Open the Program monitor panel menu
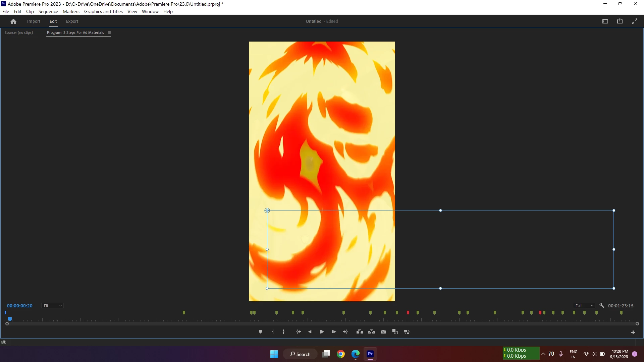This screenshot has height=362, width=644. click(109, 33)
